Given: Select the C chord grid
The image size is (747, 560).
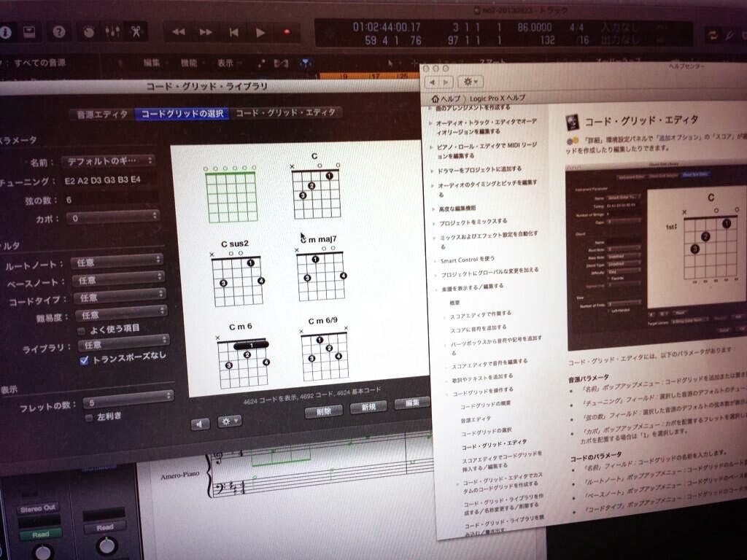Looking at the screenshot, I should pos(315,186).
